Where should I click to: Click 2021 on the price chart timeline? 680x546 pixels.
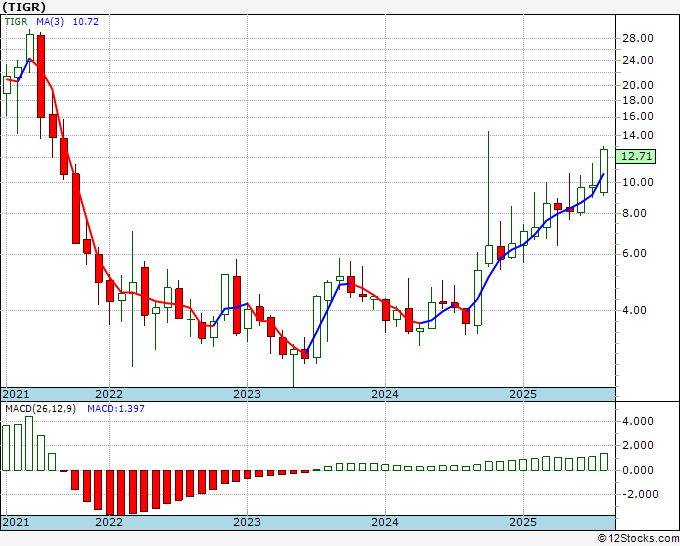click(x=16, y=394)
